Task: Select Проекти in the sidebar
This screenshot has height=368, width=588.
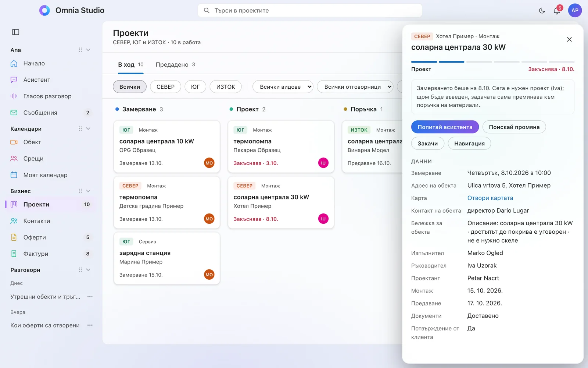Action: point(50,204)
